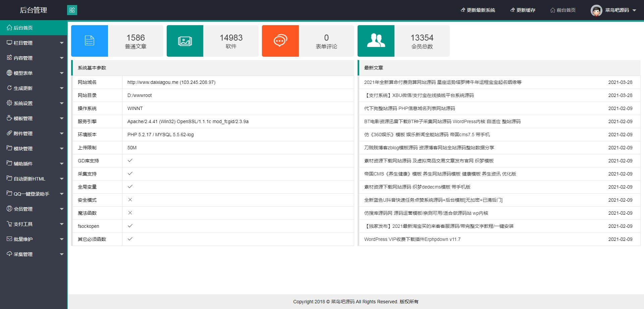The width and height of the screenshot is (644, 309).
Task: Expand the 栏目管理 dropdown arrow
Action: click(62, 43)
